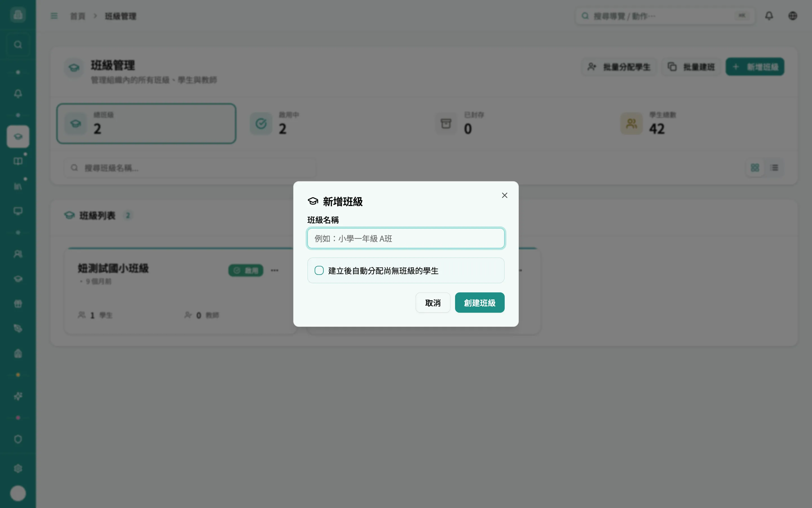Click the 創建班級 button

pyautogui.click(x=480, y=303)
